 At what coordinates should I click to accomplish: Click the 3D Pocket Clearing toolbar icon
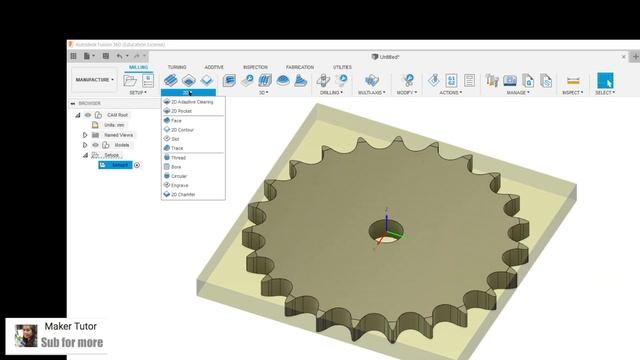pos(247,80)
